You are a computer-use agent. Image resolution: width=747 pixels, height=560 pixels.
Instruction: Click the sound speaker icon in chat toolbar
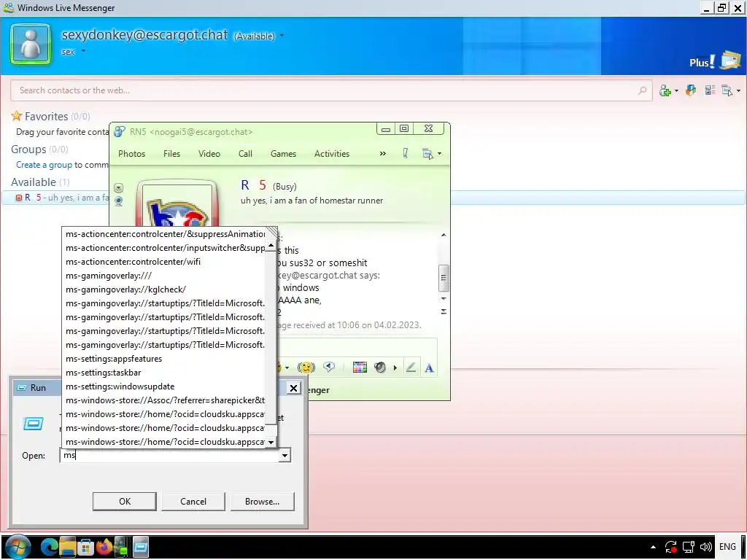click(x=379, y=367)
